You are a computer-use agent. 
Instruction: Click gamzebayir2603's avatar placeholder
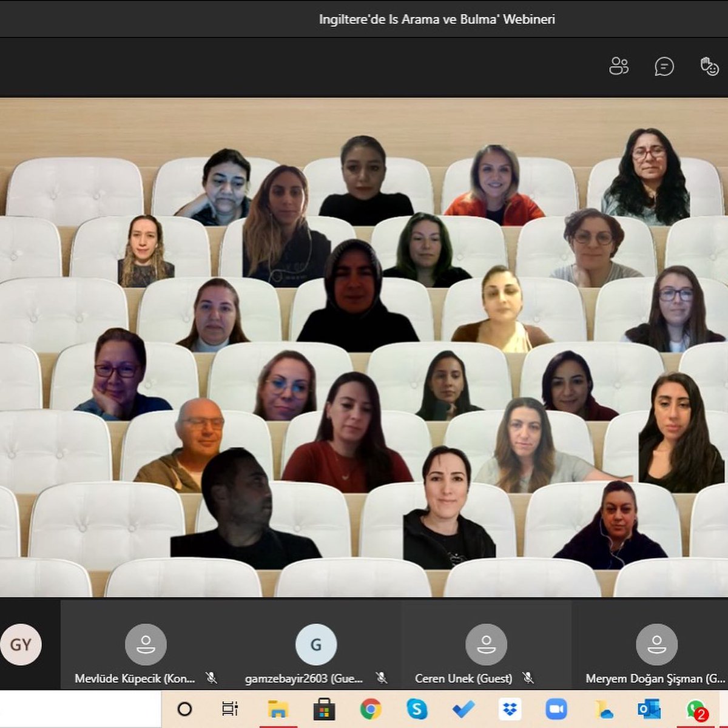(x=315, y=645)
